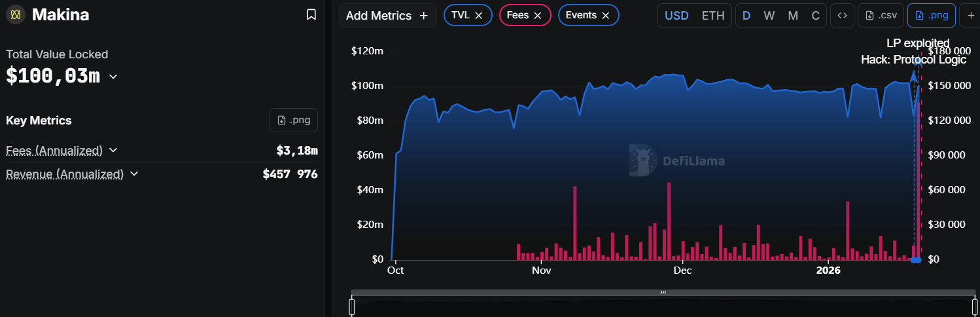Open the embed chart code icon

pos(842,16)
